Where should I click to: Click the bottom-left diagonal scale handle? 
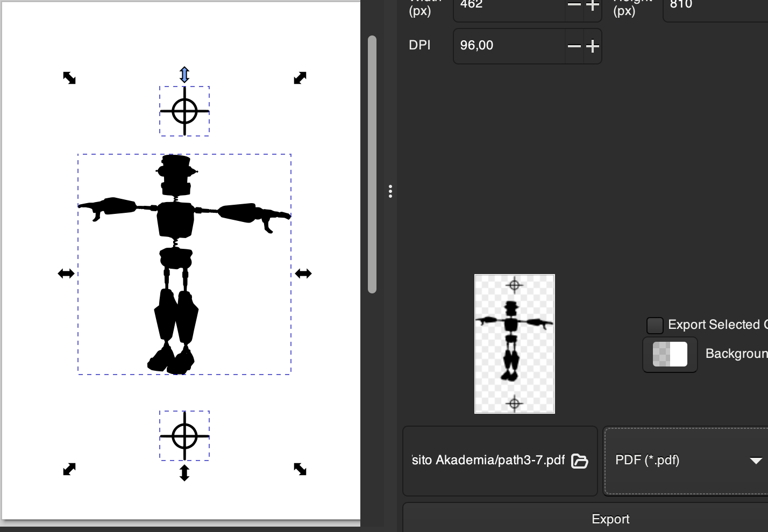coord(69,469)
